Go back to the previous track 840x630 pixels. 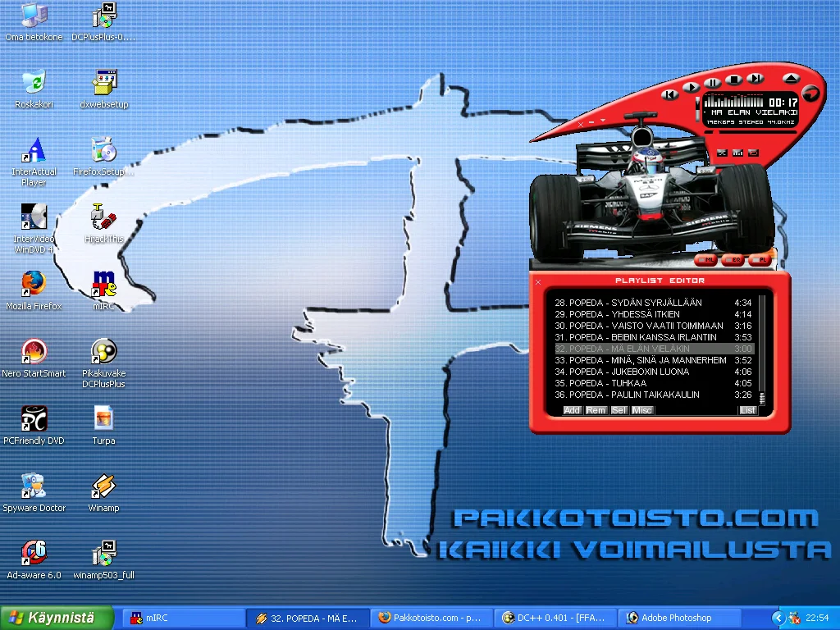(x=670, y=94)
